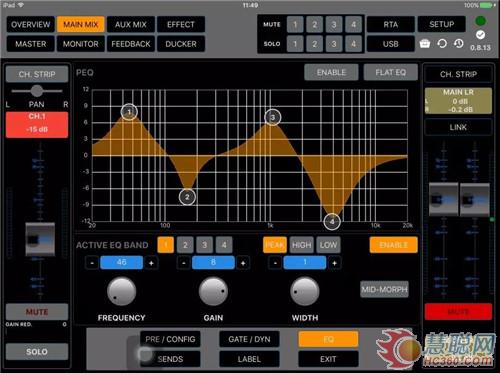Toggle Mute group 4

(x=353, y=24)
